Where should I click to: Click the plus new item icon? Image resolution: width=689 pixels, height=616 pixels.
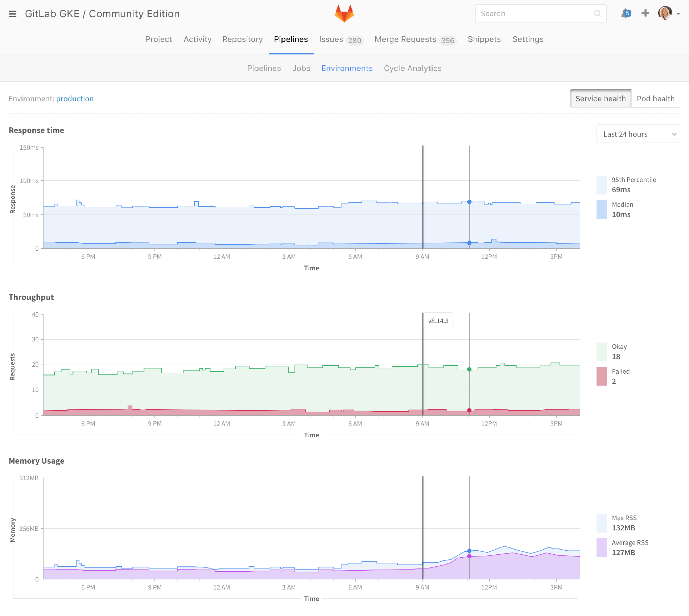coord(645,13)
